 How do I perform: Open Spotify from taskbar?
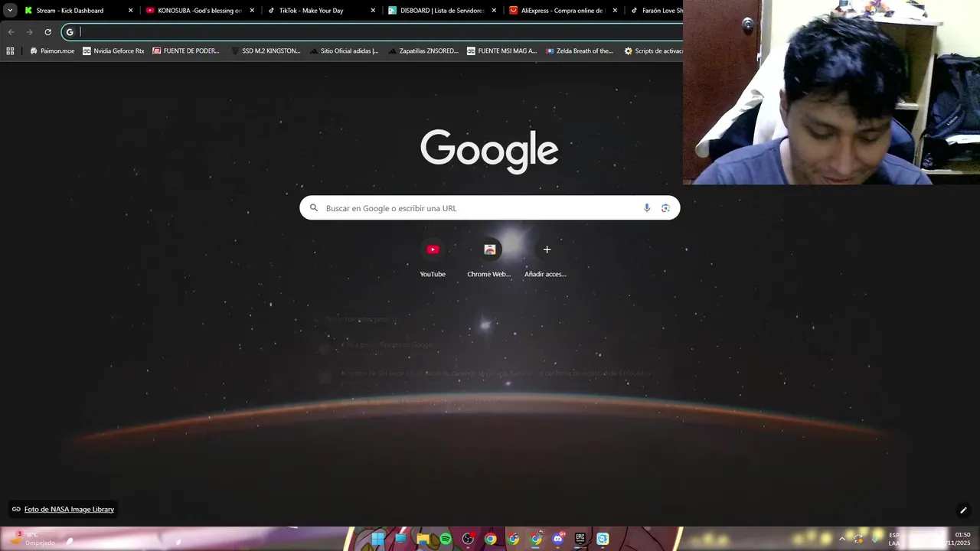446,539
